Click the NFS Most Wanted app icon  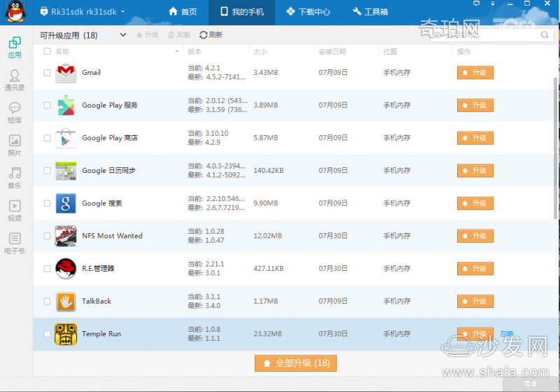coord(66,236)
